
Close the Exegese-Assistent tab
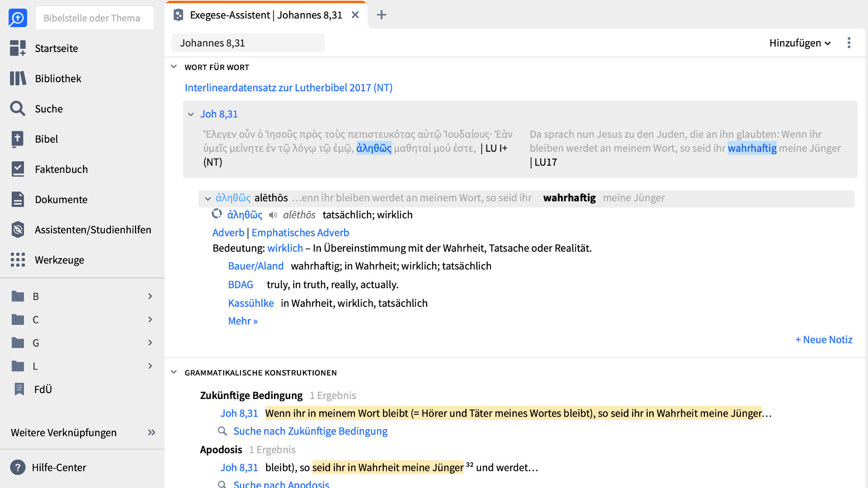coord(355,15)
